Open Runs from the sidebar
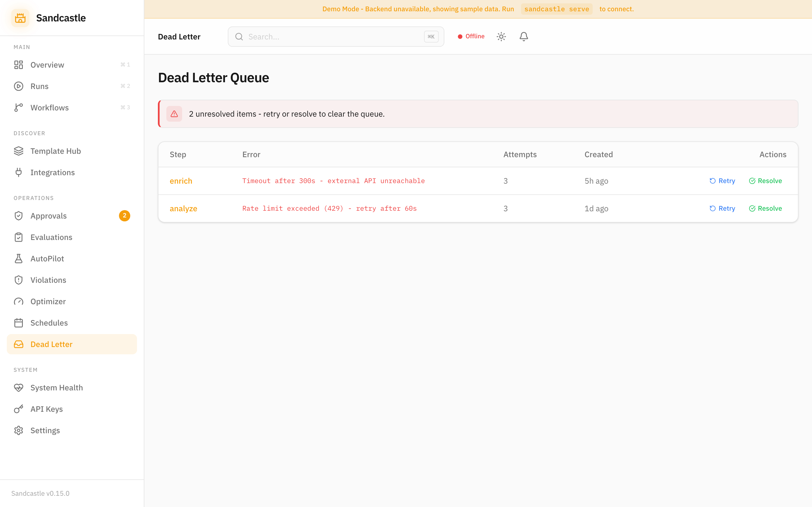 point(39,86)
